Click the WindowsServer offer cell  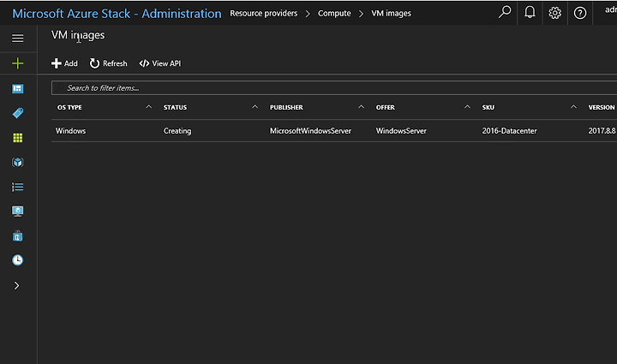[401, 131]
